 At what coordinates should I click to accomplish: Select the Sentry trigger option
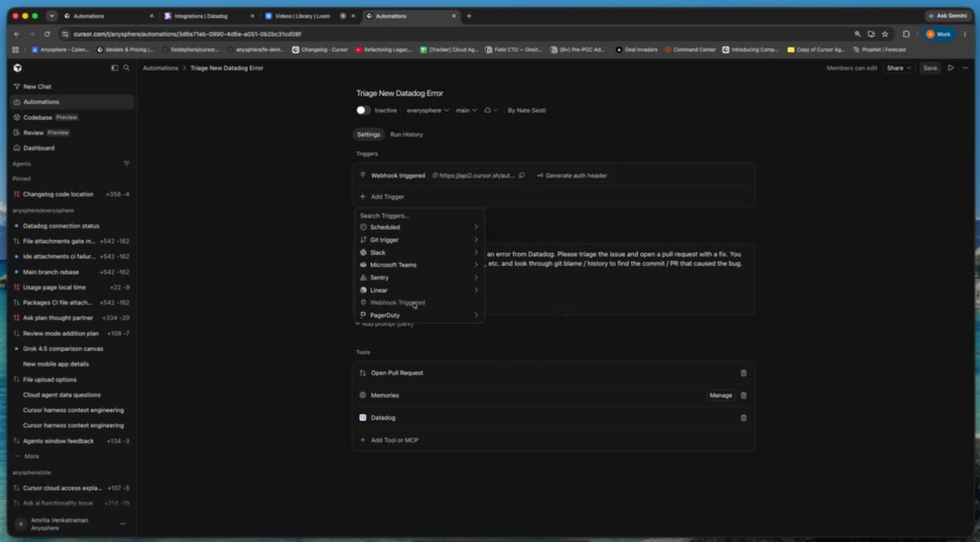[x=419, y=278]
